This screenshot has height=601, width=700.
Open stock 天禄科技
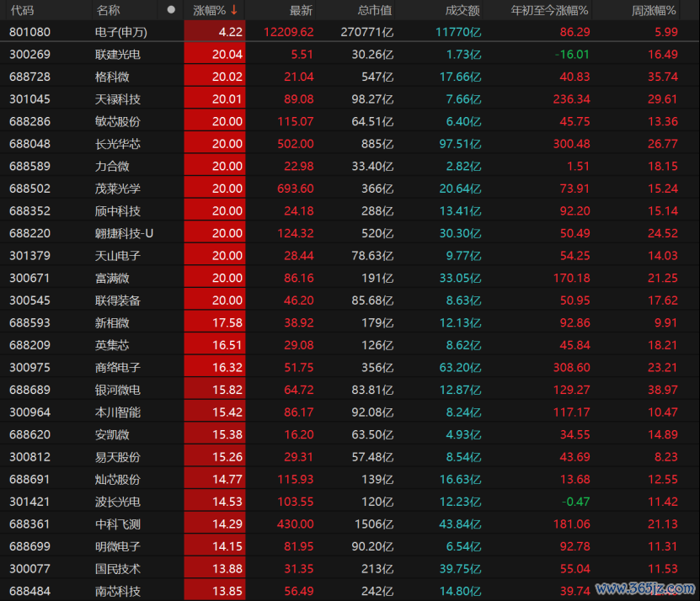118,99
